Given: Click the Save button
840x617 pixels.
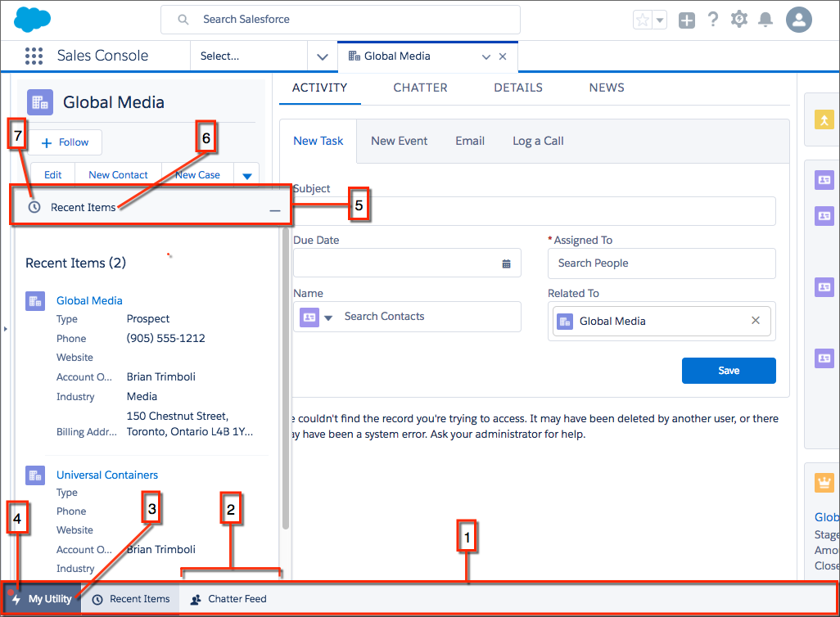Looking at the screenshot, I should coord(729,371).
